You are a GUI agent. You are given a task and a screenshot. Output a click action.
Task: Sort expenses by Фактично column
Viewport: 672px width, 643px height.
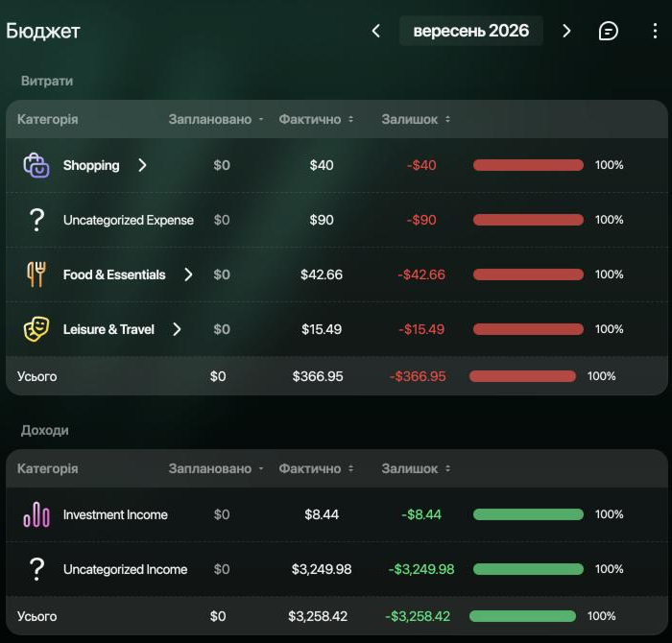pos(316,119)
